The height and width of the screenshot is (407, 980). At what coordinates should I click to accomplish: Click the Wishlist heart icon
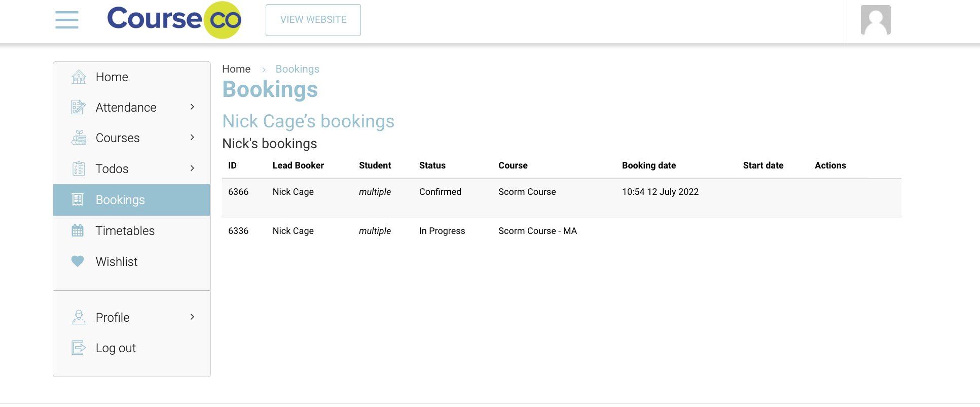coord(78,261)
